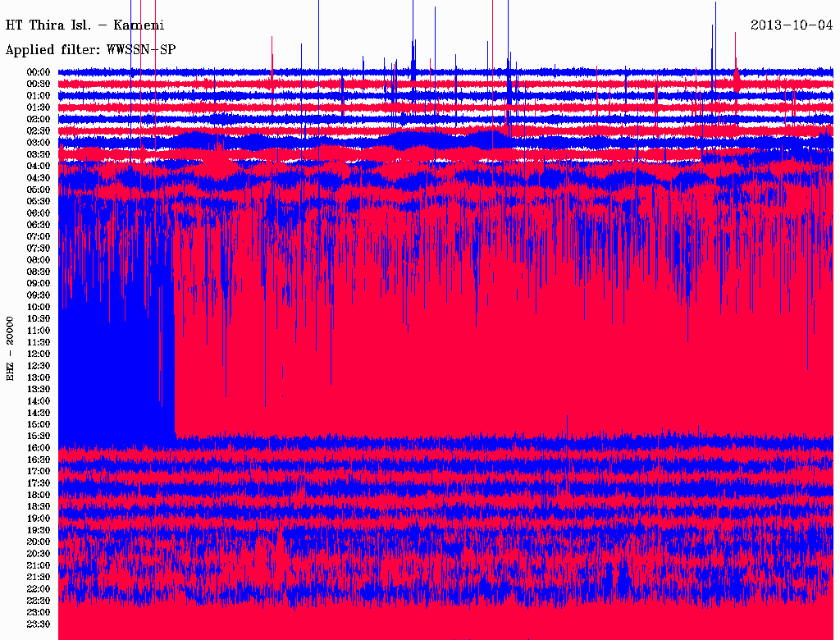Click the time label '10:30'
This screenshot has width=840, height=640.
(x=39, y=318)
